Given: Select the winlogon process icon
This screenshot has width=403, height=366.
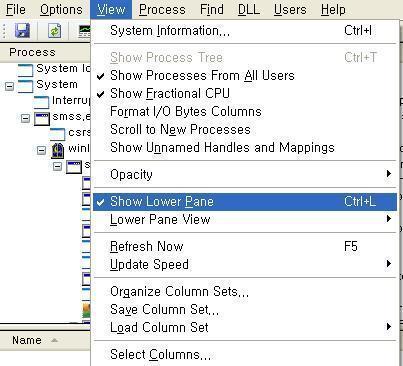Looking at the screenshot, I should tap(58, 150).
